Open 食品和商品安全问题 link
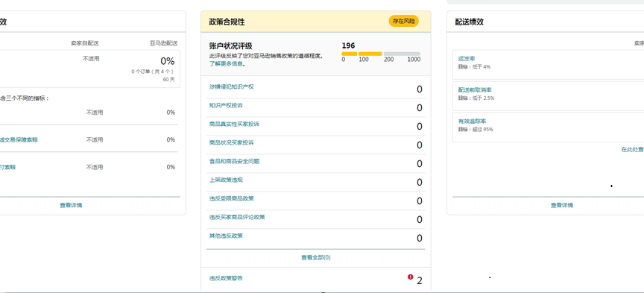Screen dimensions: 644x293 (234, 161)
